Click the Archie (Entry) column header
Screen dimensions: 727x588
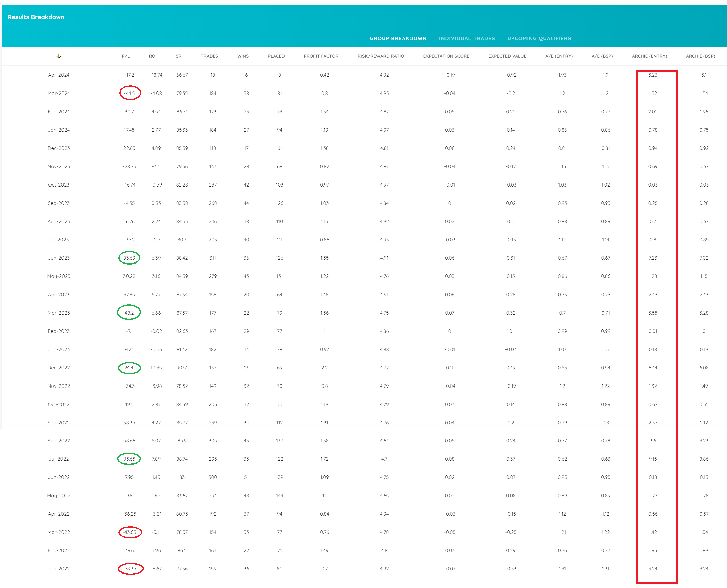tap(649, 56)
